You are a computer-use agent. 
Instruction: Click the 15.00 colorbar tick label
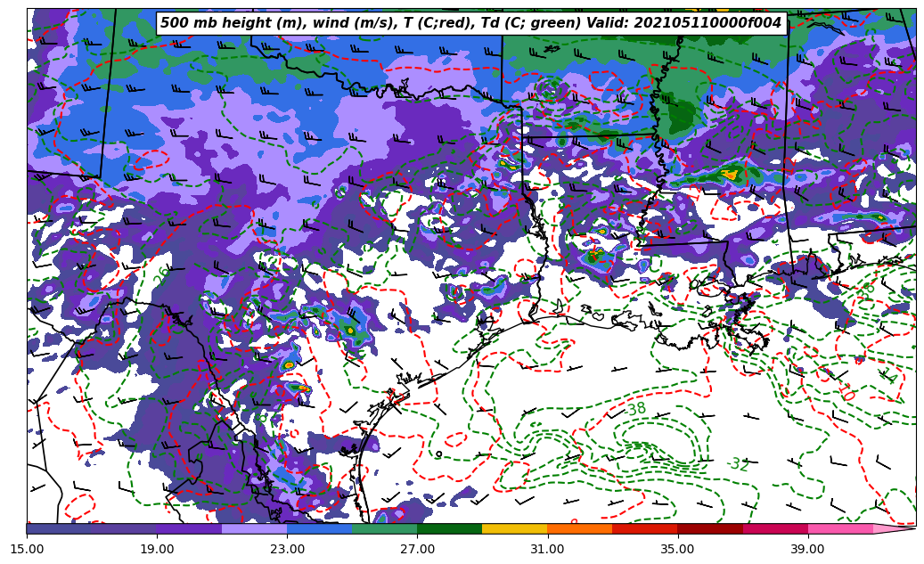pyautogui.click(x=27, y=549)
